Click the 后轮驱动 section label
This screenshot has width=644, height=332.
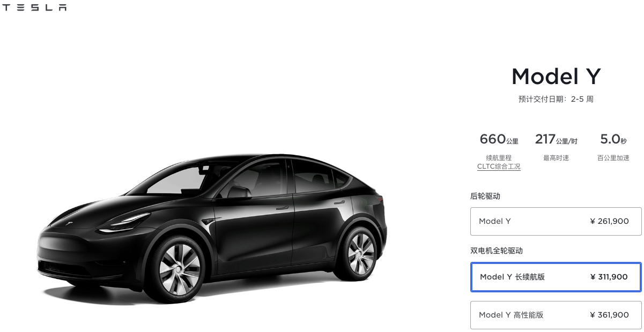coord(485,197)
